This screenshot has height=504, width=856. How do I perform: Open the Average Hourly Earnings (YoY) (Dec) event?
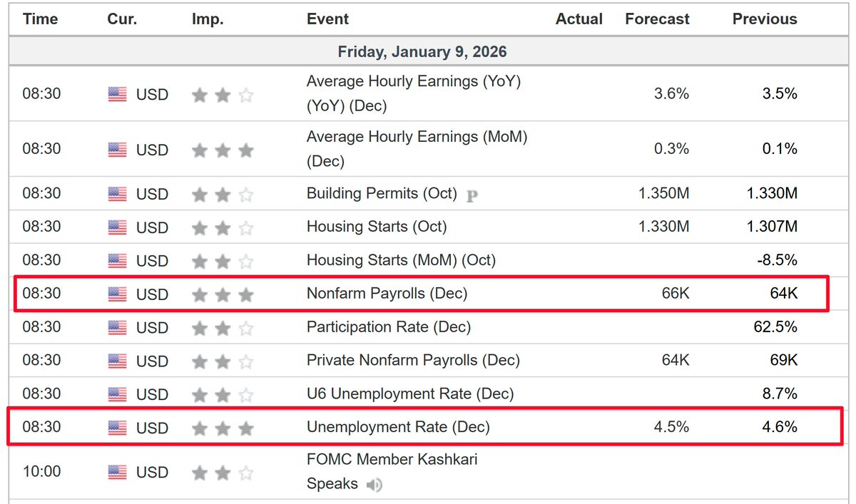pos(414,93)
